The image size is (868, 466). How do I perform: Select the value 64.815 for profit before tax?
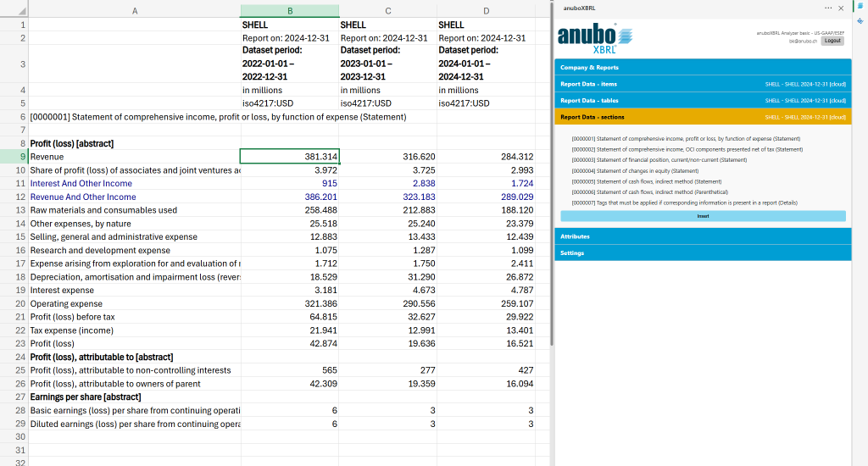[x=290, y=317]
